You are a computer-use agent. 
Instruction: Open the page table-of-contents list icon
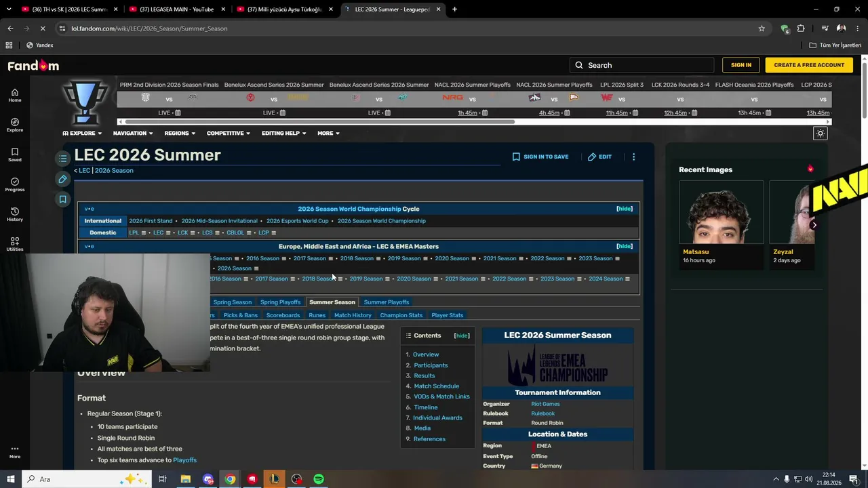click(62, 158)
